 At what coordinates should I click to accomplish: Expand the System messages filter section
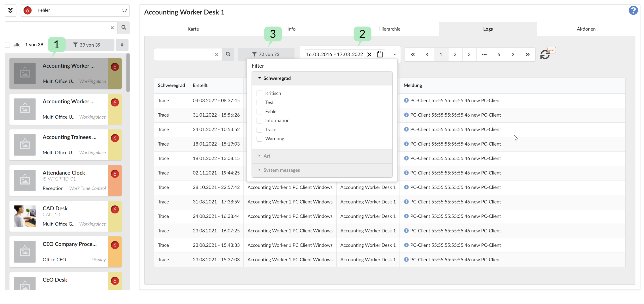[x=322, y=170]
